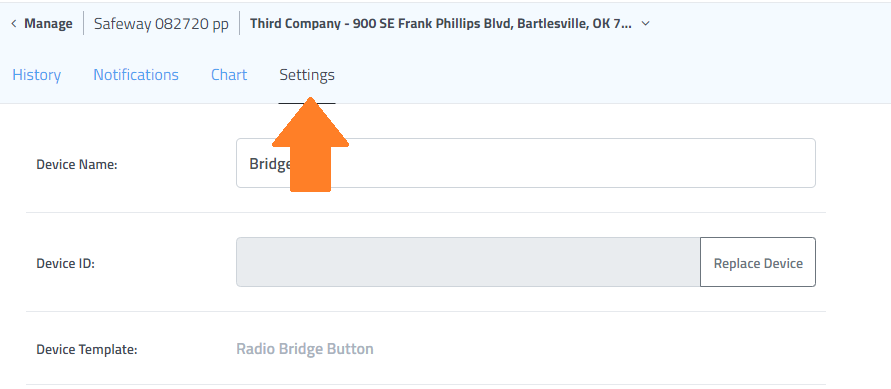This screenshot has height=389, width=891.
Task: Click the greyed-out Device ID field
Action: coord(468,262)
